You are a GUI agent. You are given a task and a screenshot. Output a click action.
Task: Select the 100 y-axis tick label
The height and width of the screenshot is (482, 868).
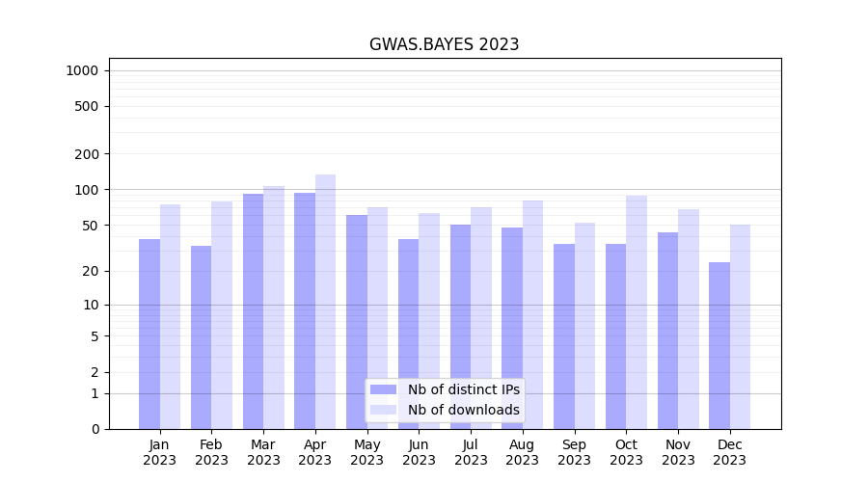pos(87,190)
